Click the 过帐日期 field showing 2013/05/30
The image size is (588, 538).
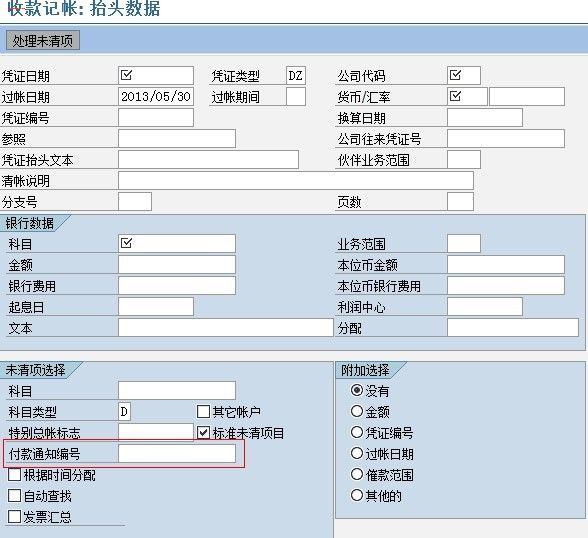coord(156,96)
